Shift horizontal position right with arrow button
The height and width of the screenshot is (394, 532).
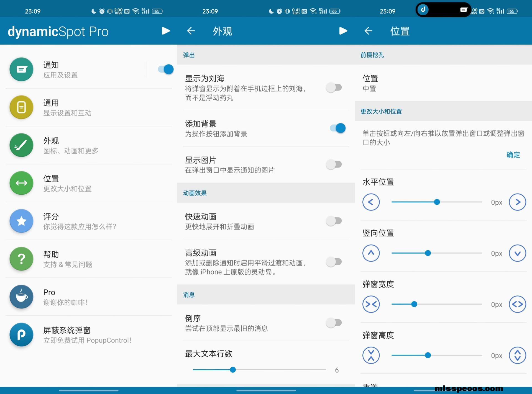click(x=517, y=202)
